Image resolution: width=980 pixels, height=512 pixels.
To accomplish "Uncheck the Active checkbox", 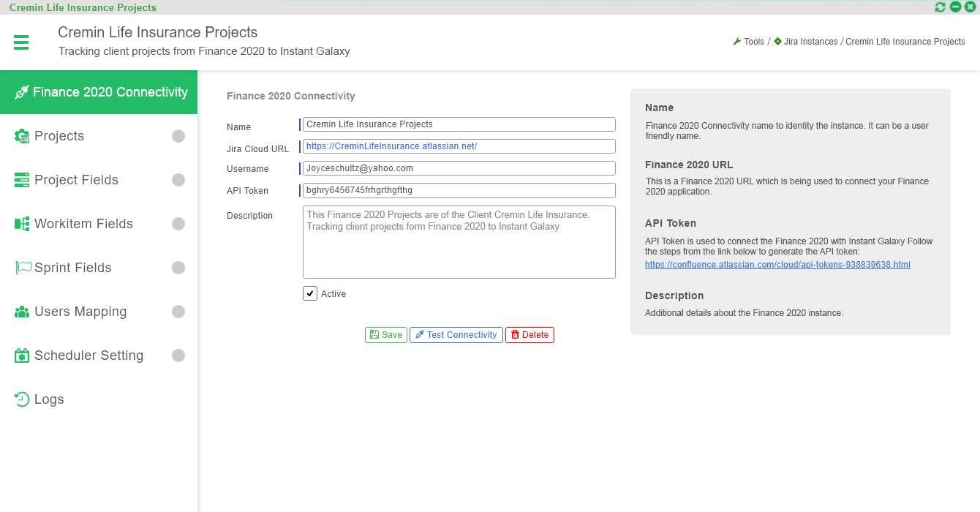I will pos(310,293).
